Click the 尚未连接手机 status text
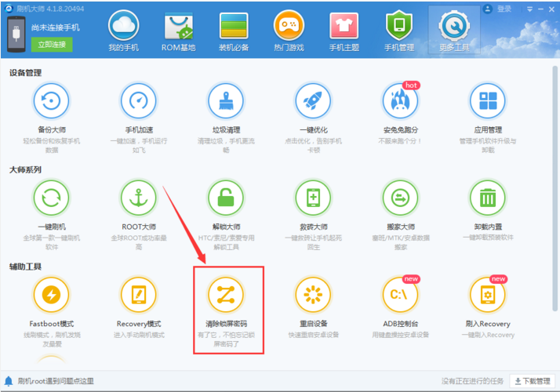The height and width of the screenshot is (392, 560). click(x=56, y=27)
